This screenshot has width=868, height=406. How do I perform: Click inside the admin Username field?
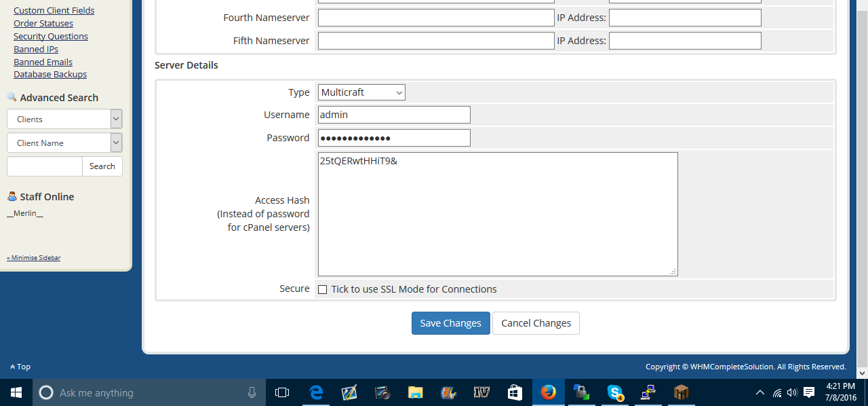click(393, 114)
